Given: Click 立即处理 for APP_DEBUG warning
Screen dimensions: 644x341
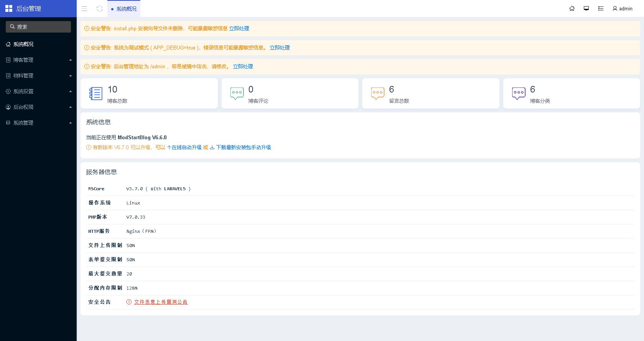Looking at the screenshot, I should [x=279, y=48].
